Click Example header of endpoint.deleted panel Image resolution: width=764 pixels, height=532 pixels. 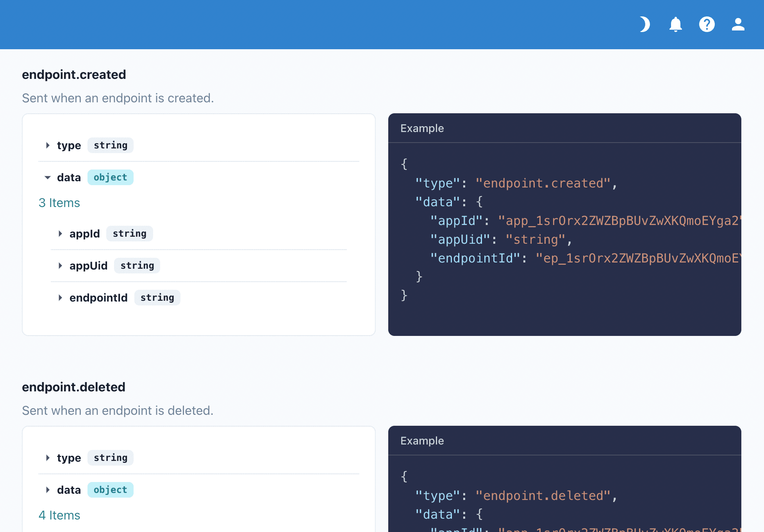[x=422, y=441]
